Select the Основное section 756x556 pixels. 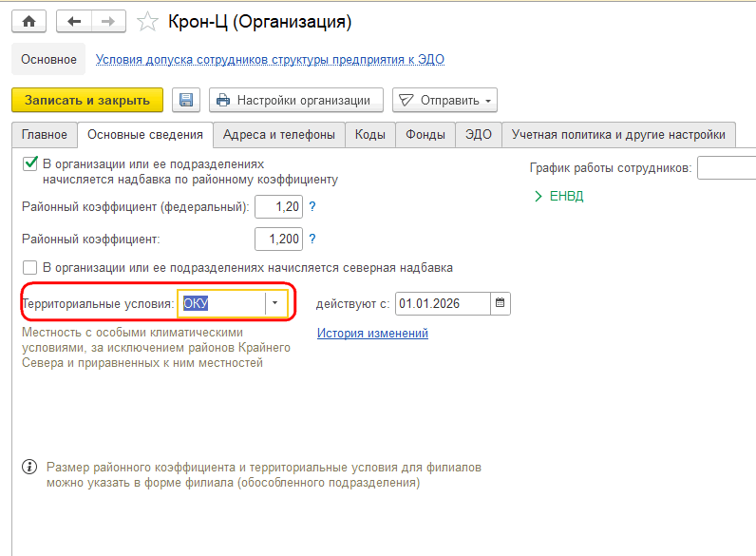pos(48,59)
